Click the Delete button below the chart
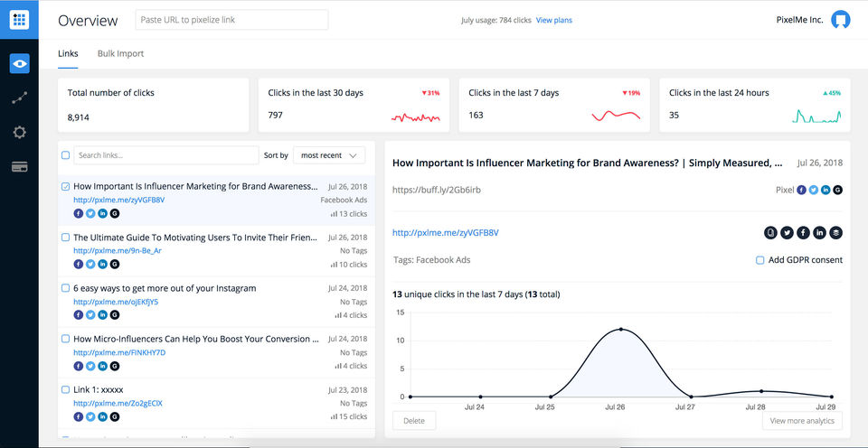This screenshot has height=448, width=868. point(414,421)
